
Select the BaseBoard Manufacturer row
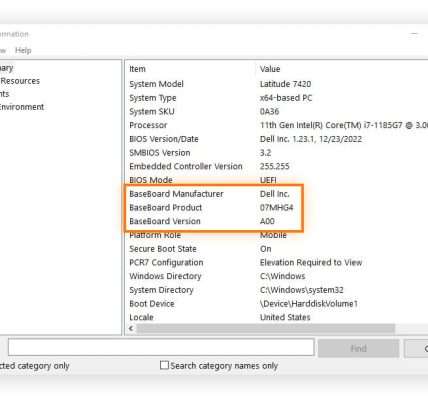click(x=277, y=194)
